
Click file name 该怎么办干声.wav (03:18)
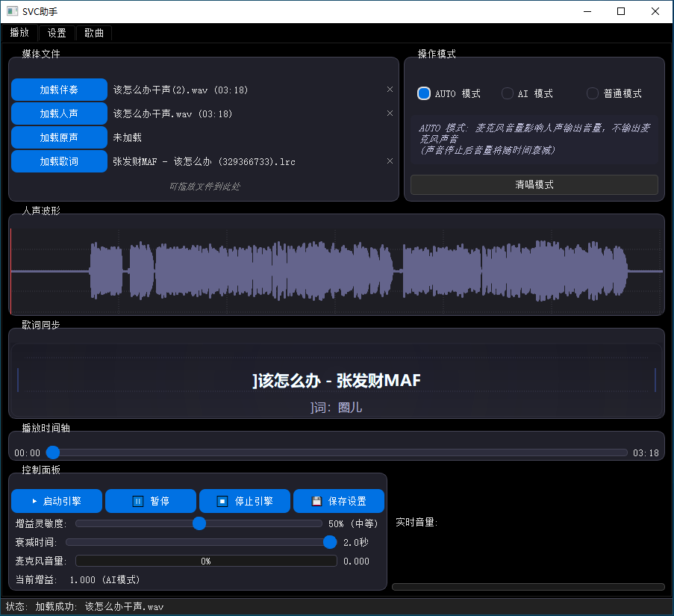[172, 114]
